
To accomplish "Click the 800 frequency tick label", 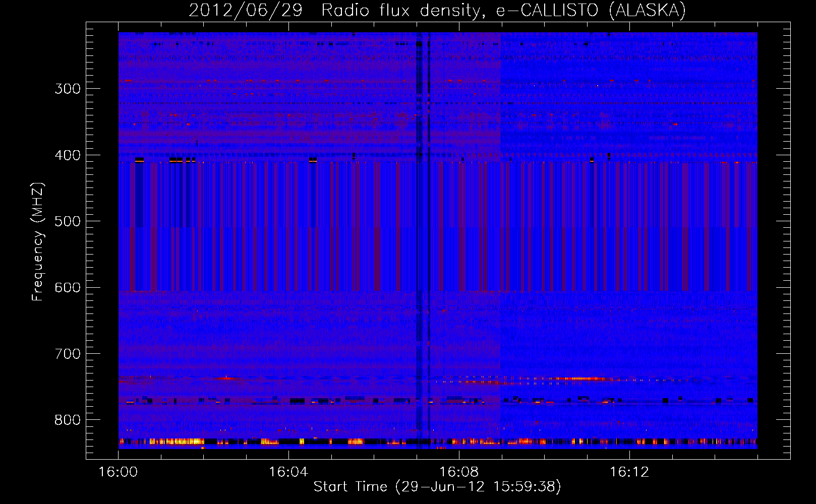I will tap(68, 420).
